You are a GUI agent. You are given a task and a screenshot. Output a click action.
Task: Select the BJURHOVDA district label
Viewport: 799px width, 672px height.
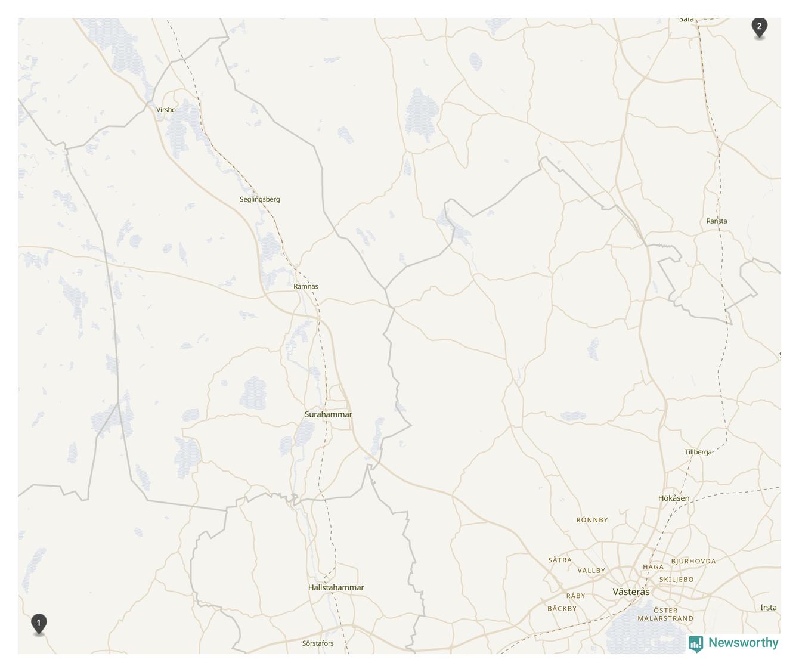tap(693, 561)
